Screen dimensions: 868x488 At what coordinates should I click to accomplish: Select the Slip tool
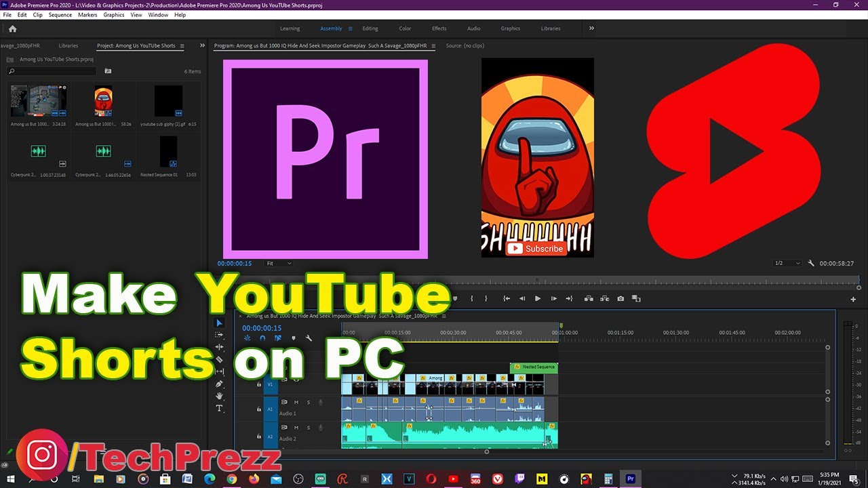219,371
